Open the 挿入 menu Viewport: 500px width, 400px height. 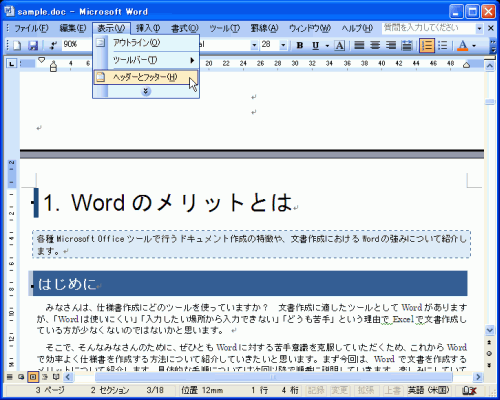pos(148,28)
